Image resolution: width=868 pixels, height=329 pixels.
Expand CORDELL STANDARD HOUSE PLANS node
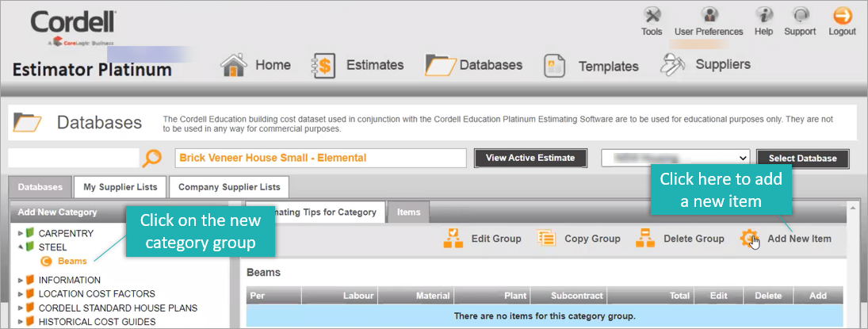21,308
